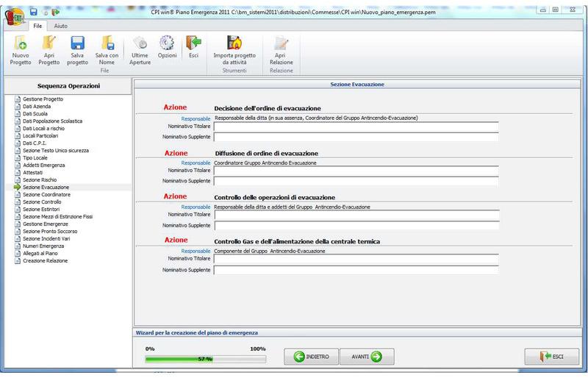This screenshot has height=378, width=588.
Task: Switch to the Aiuto tab
Action: point(61,26)
